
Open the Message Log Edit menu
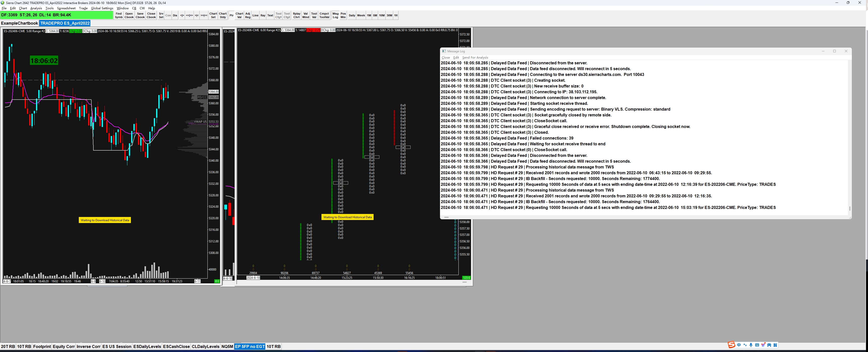point(456,58)
